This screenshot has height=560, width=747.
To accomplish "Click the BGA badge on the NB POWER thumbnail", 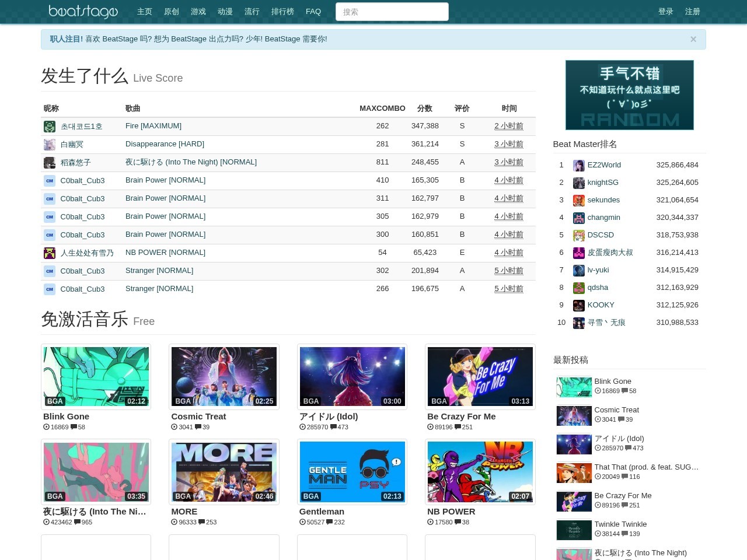I will pos(439,496).
